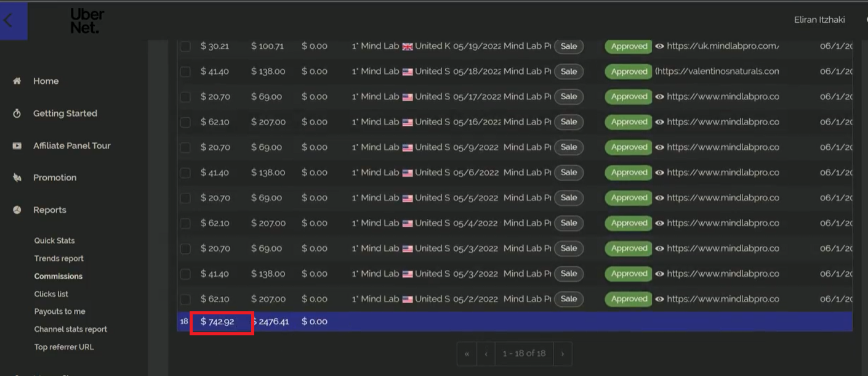The height and width of the screenshot is (376, 868).
Task: Click the Uber Net logo
Action: 87,20
